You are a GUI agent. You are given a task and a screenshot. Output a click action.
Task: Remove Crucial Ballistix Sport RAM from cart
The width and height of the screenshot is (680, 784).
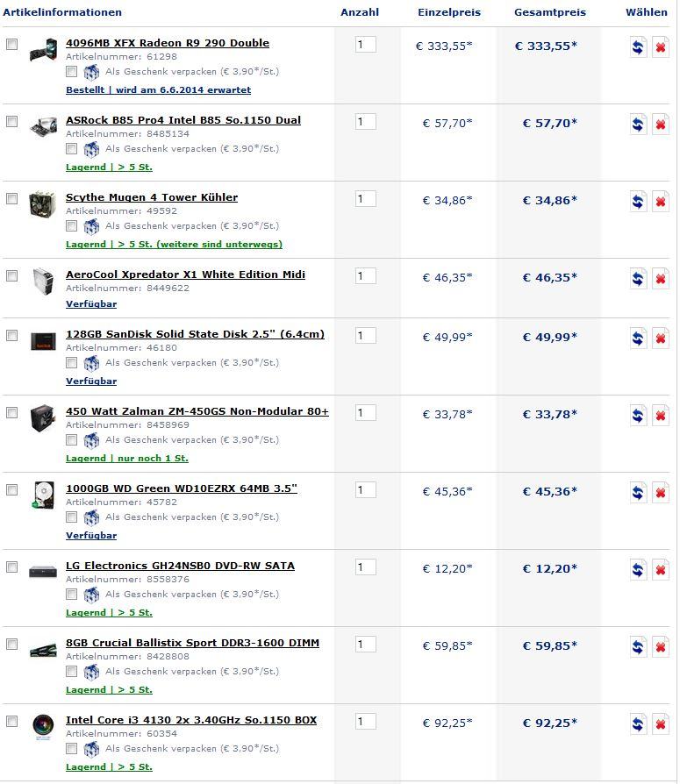[x=660, y=647]
